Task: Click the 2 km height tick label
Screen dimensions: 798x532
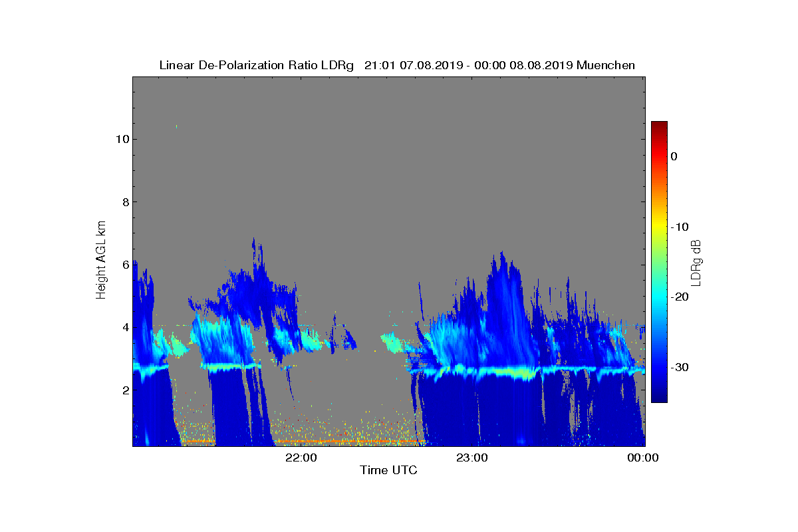Action: (124, 390)
